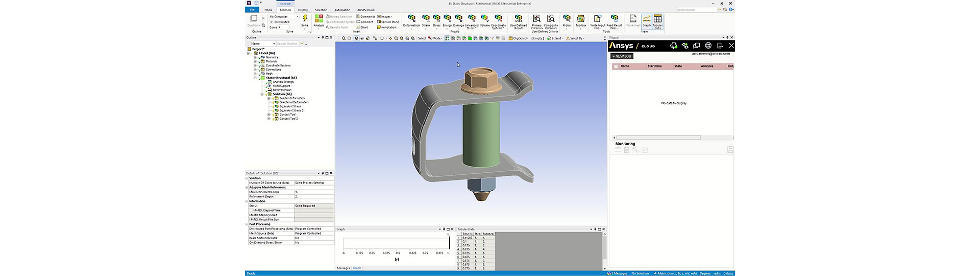This screenshot has width=980, height=276.
Task: Open the Probe tool icon
Action: click(567, 19)
